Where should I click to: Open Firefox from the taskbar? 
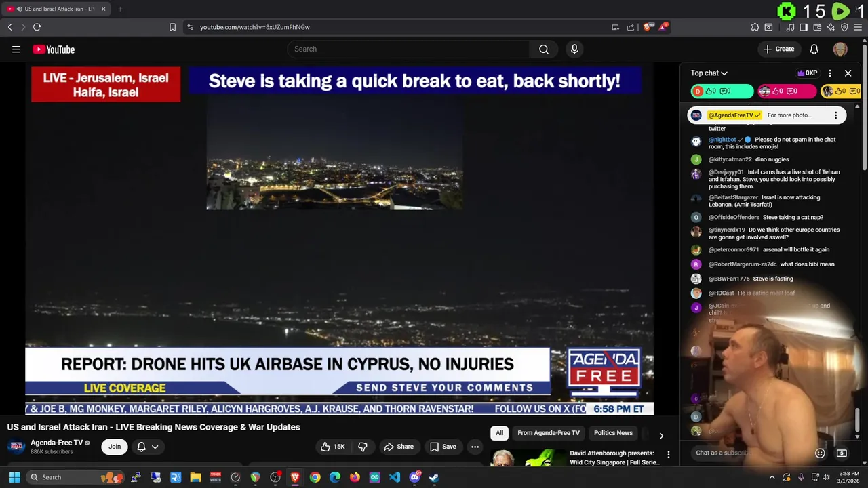click(x=355, y=477)
